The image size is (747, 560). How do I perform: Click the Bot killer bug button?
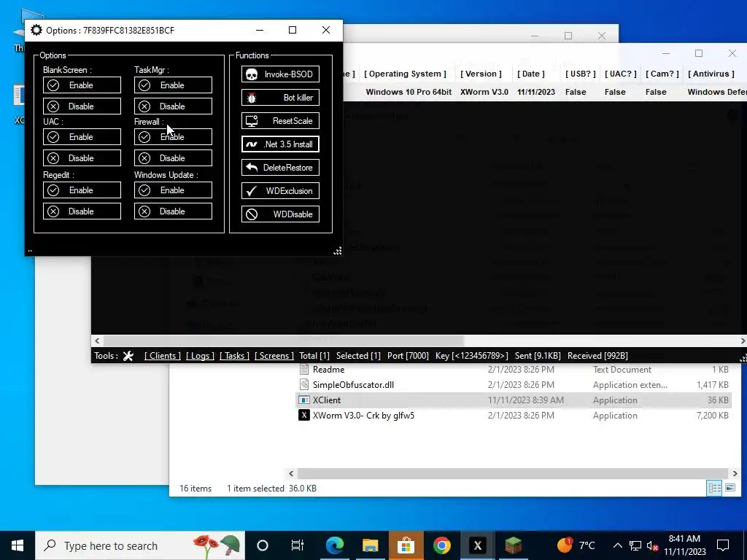[x=280, y=98]
